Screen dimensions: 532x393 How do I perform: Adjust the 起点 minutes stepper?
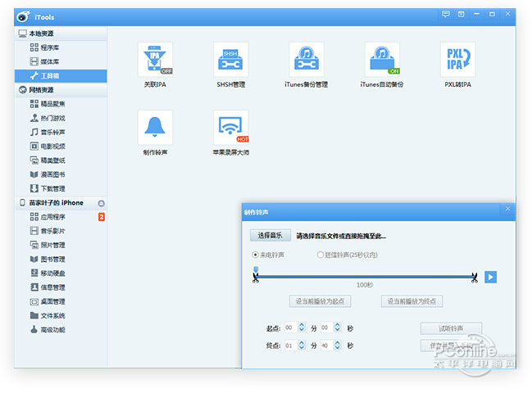[x=302, y=327]
